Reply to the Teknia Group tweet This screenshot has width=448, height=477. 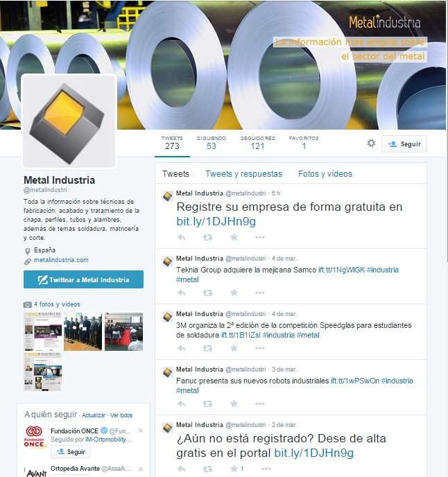[x=182, y=293]
